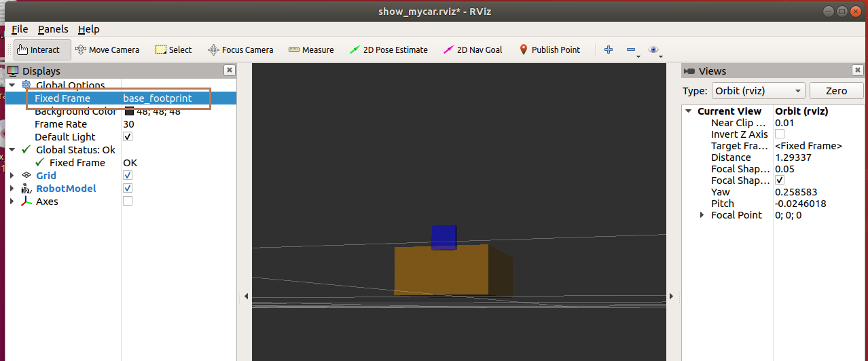Click the Zero button
The image size is (868, 361).
point(836,90)
